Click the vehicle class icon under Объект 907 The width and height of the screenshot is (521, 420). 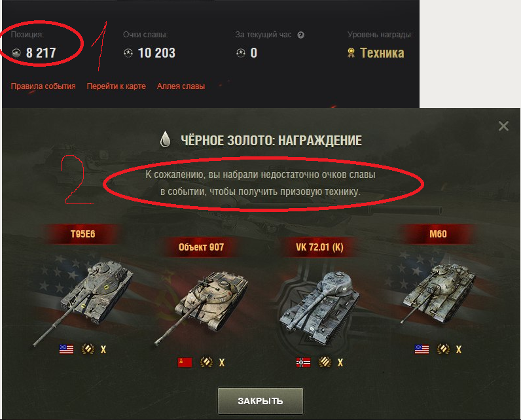pyautogui.click(x=206, y=362)
